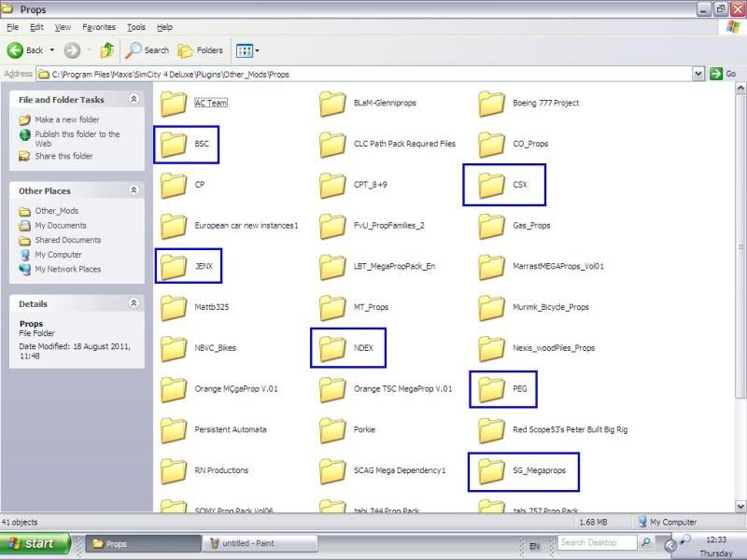Select Orange TSC MegaProp V.01 folder icon
Viewport: 747px width, 560px height.
tap(332, 389)
